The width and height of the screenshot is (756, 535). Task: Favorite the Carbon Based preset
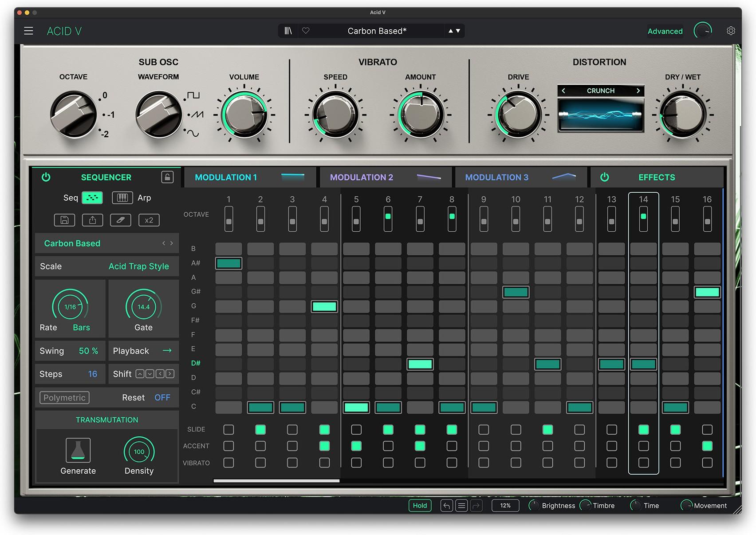[x=305, y=31]
